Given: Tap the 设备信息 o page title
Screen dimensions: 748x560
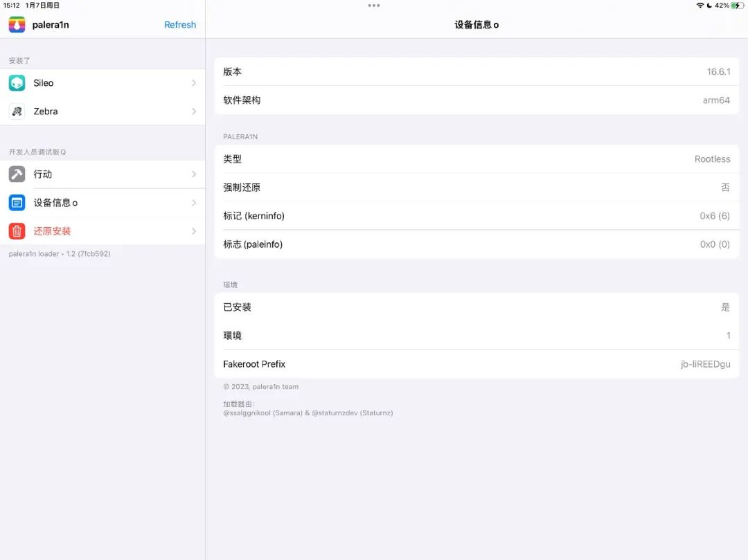Looking at the screenshot, I should tap(477, 25).
